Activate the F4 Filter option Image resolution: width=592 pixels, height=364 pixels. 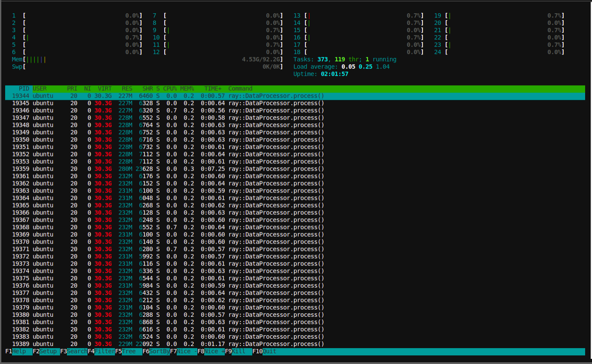pos(101,352)
